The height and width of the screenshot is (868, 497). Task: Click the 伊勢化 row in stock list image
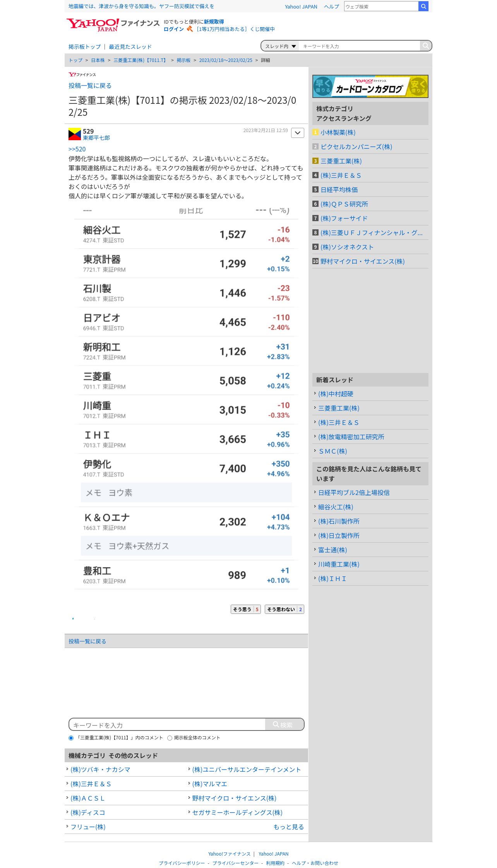point(186,468)
